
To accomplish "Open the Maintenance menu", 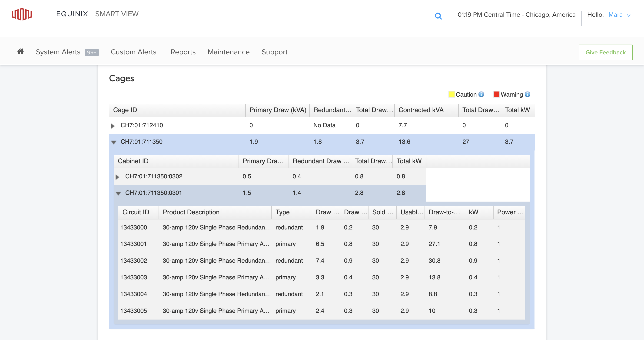I will pyautogui.click(x=228, y=52).
